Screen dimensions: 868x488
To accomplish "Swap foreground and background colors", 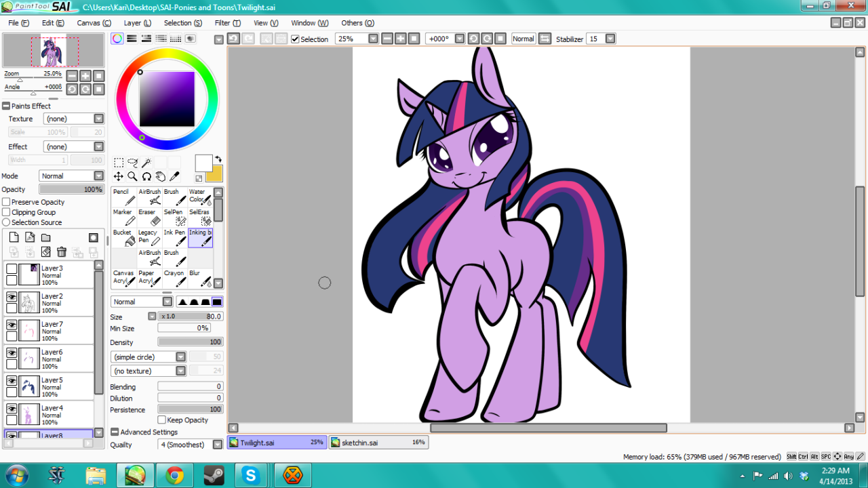I will point(218,159).
